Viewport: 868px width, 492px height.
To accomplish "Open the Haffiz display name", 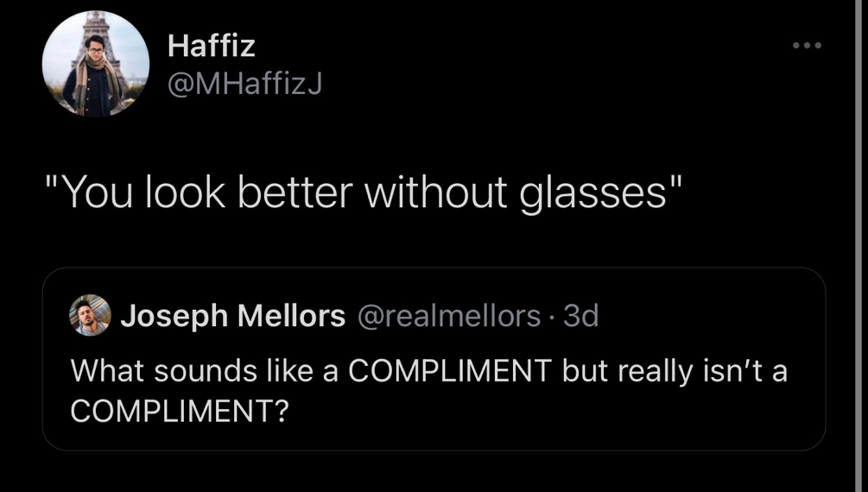I will point(212,45).
